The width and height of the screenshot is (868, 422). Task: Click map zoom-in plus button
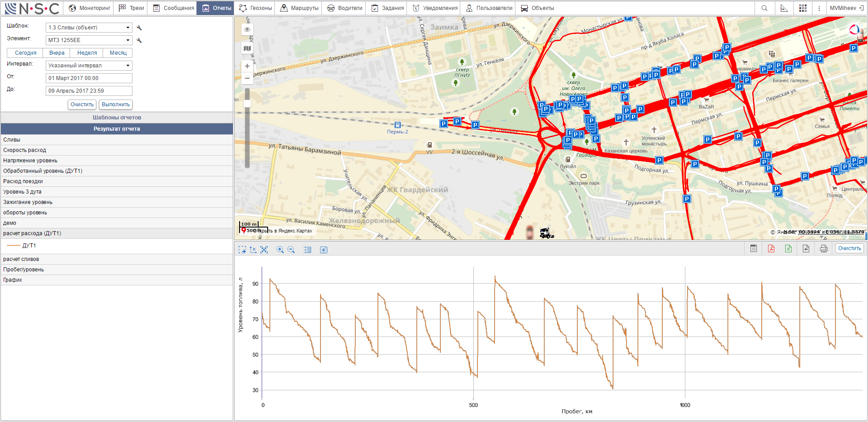coord(247,66)
